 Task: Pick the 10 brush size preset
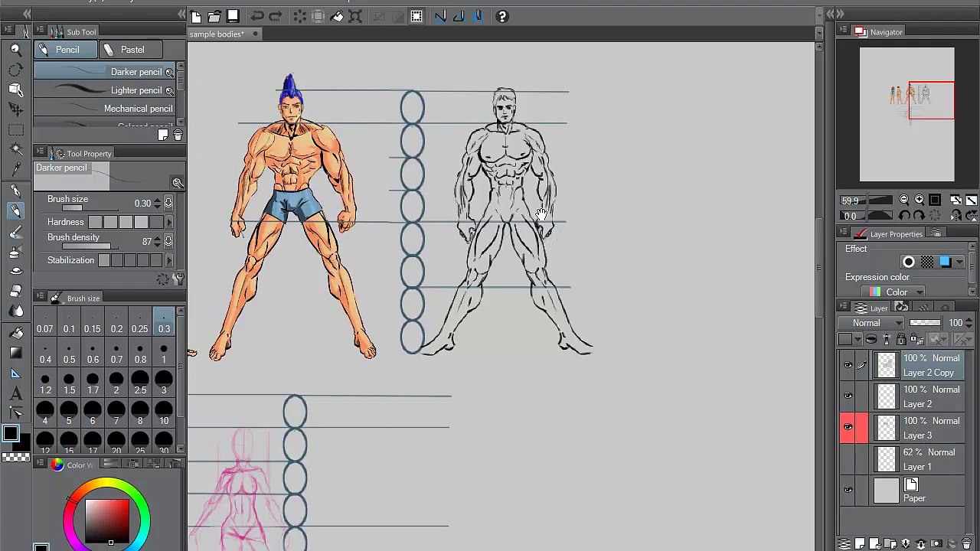164,415
